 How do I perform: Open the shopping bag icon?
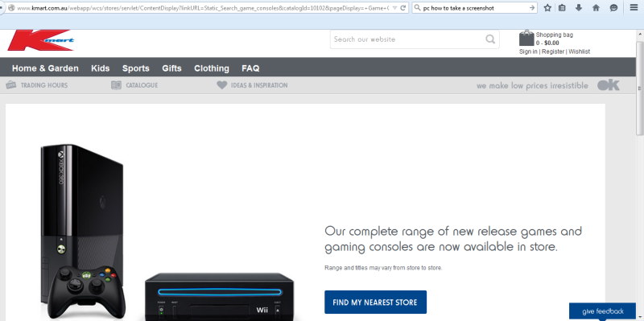coord(526,38)
